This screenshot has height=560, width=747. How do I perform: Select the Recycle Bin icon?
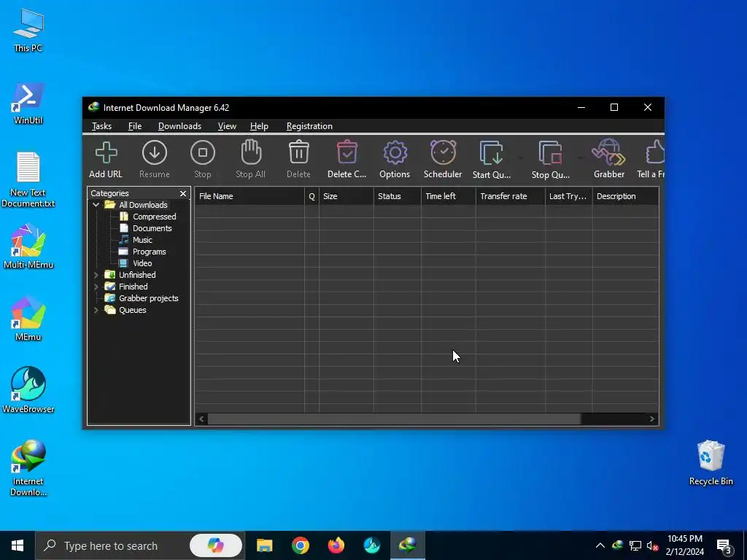(x=711, y=463)
